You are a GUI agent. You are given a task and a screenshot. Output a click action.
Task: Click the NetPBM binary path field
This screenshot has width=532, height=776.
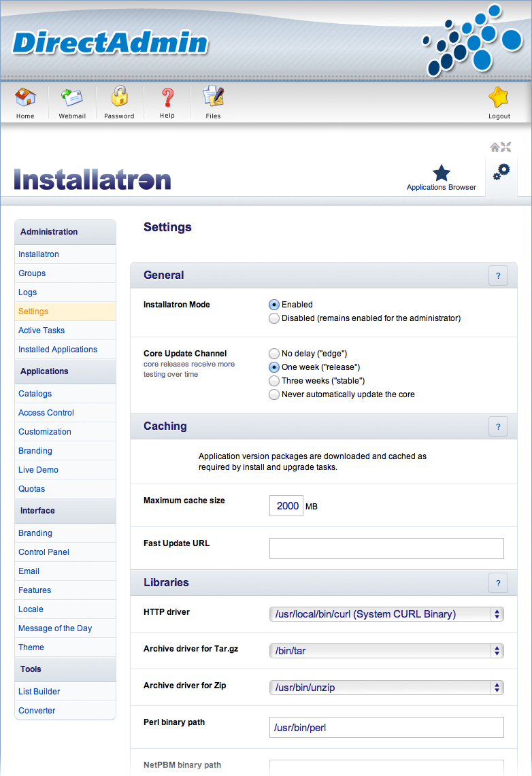(x=386, y=768)
